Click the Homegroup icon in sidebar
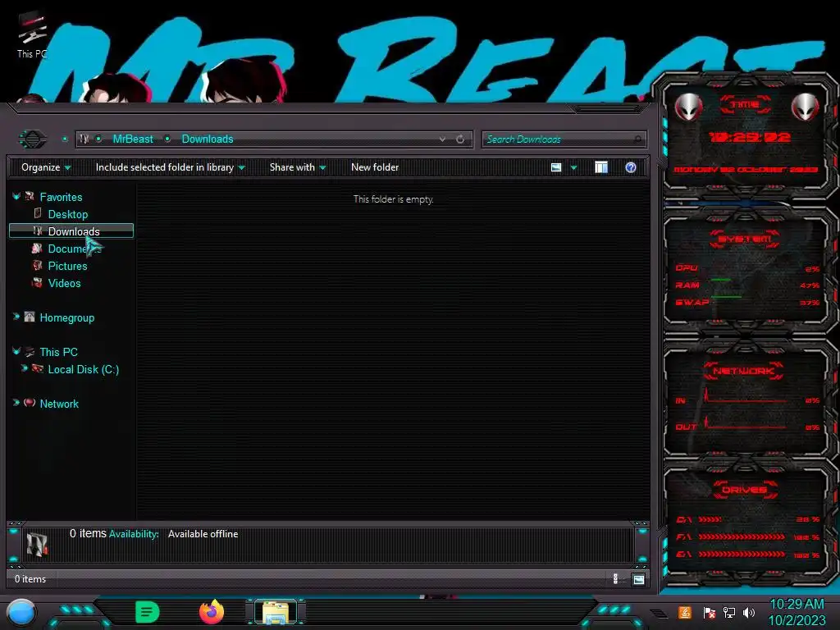840x630 pixels. tap(30, 317)
